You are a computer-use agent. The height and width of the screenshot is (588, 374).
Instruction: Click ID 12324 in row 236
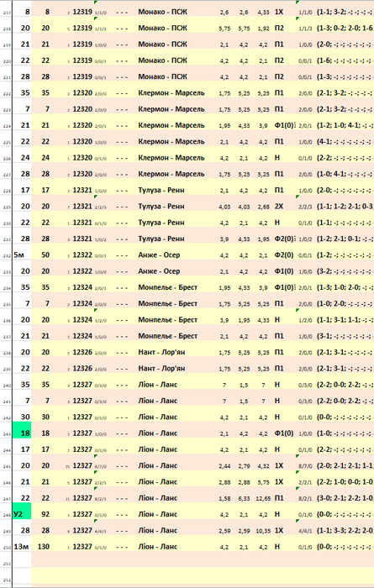[82, 320]
